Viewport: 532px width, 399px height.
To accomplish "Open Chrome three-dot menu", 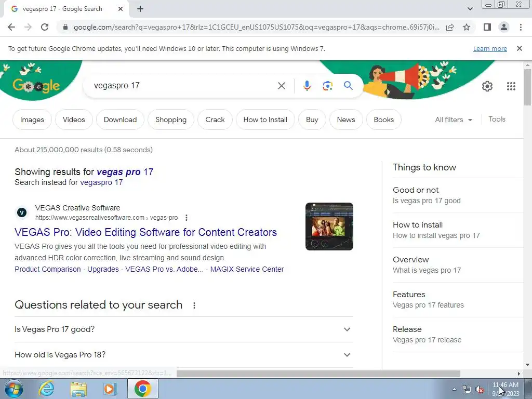I will [521, 27].
